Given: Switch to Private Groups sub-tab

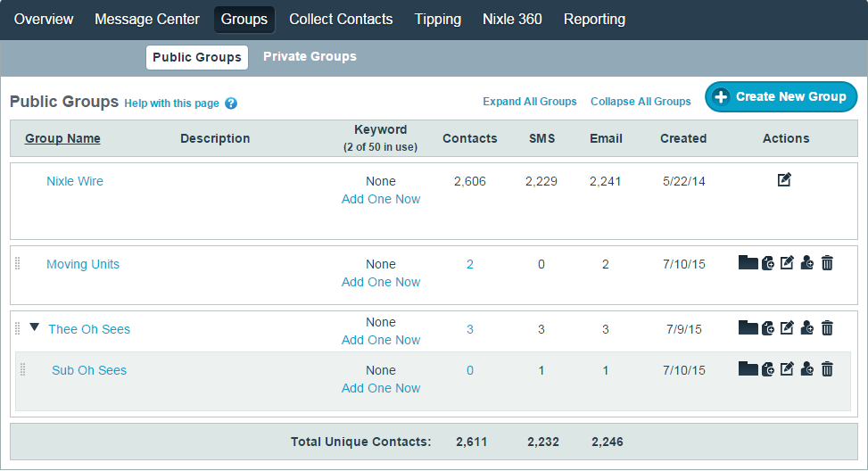Looking at the screenshot, I should (310, 56).
